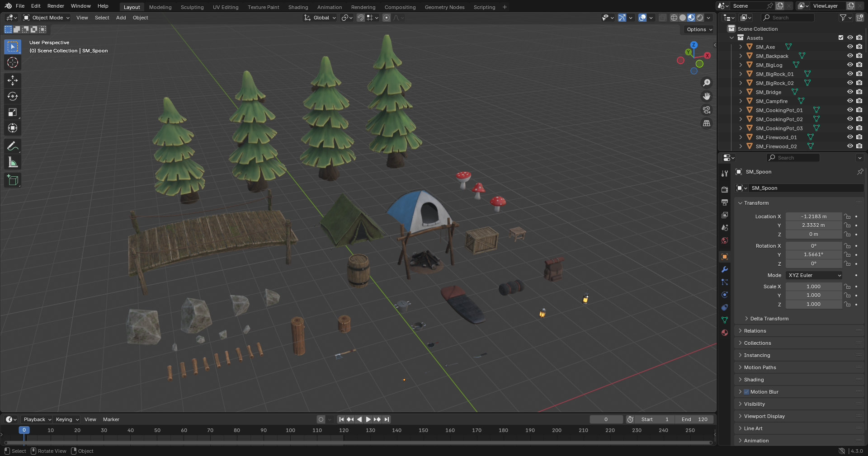Toggle snapping magnet button
Viewport: 868px width, 456px height.
(361, 18)
